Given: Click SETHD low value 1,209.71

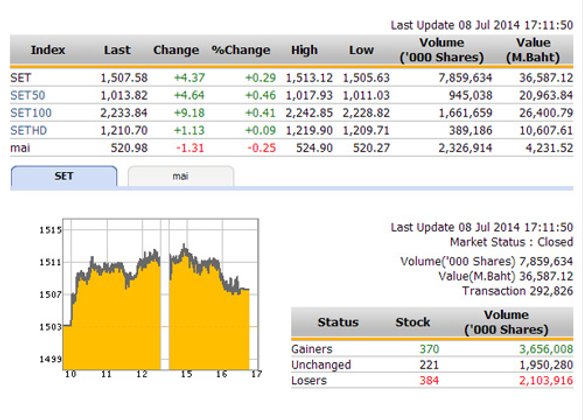Looking at the screenshot, I should (366, 130).
